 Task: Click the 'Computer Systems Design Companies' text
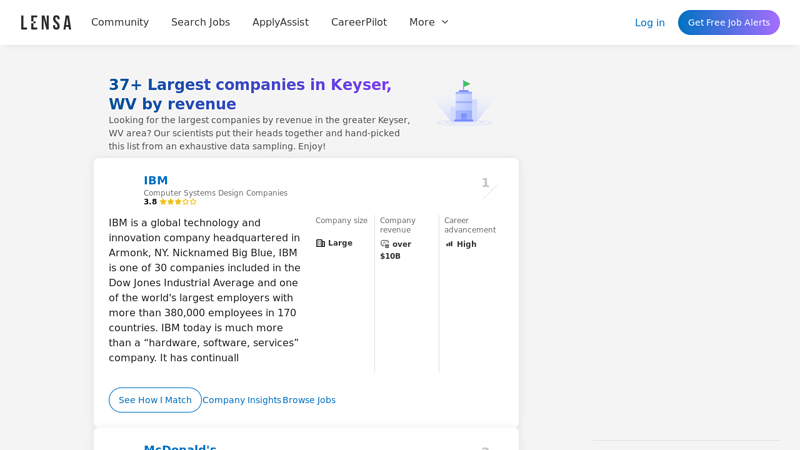click(x=215, y=193)
